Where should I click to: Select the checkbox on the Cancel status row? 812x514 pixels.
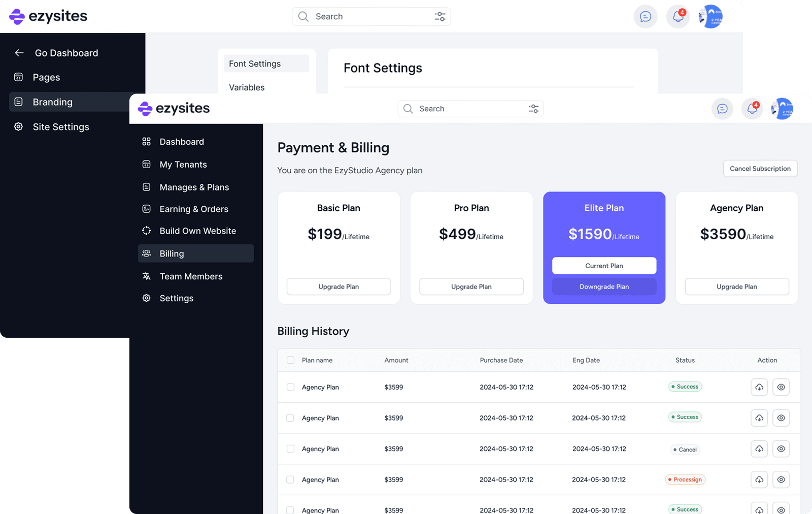click(x=290, y=448)
